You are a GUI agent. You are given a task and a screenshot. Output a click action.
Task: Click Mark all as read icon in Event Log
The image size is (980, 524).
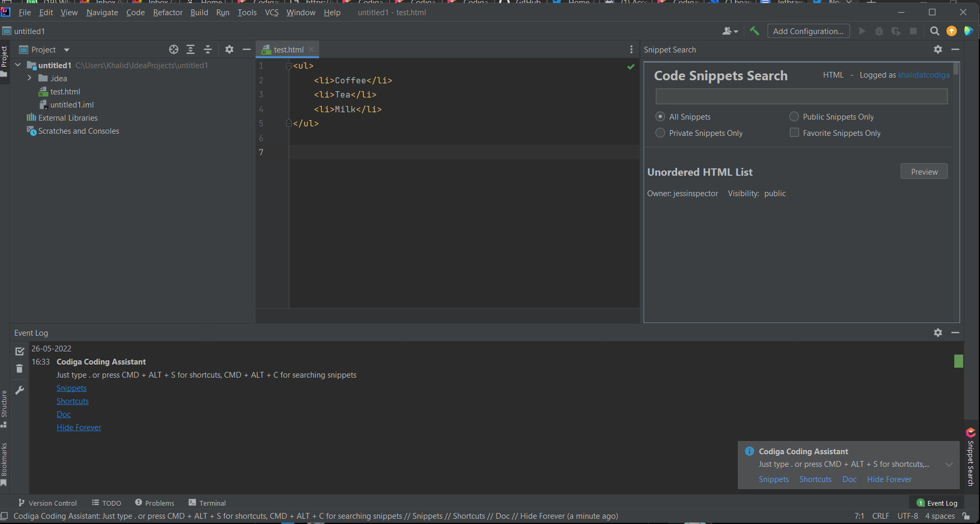pos(20,351)
